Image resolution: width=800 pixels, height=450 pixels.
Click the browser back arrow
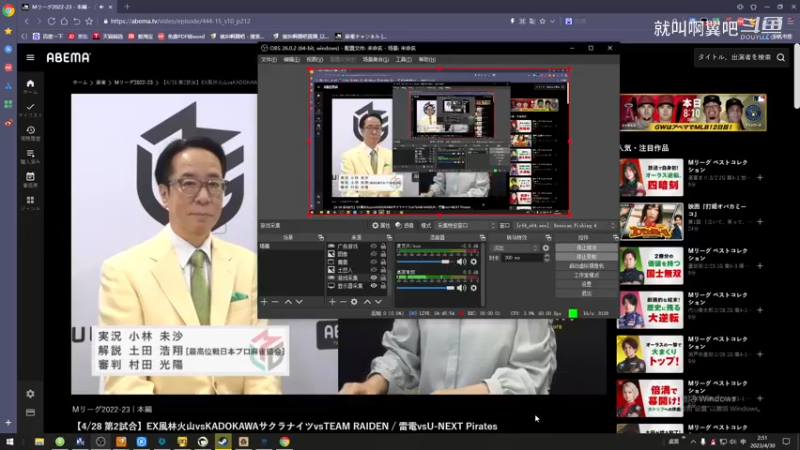(27, 21)
